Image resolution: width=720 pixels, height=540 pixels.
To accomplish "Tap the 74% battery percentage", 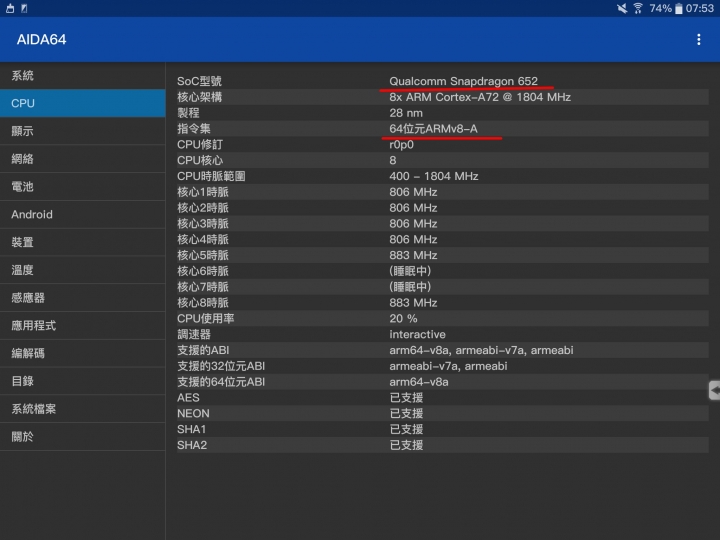I will (x=660, y=8).
